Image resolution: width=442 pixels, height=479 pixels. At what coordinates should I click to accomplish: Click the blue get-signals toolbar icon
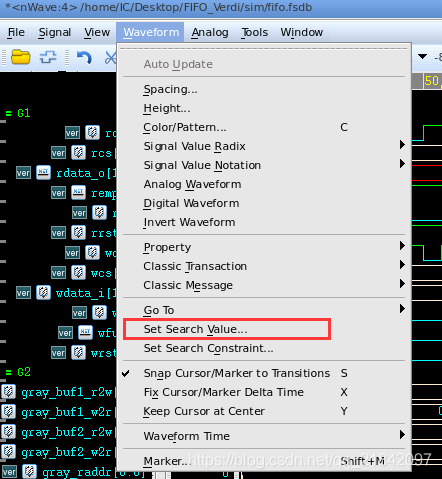[x=48, y=57]
